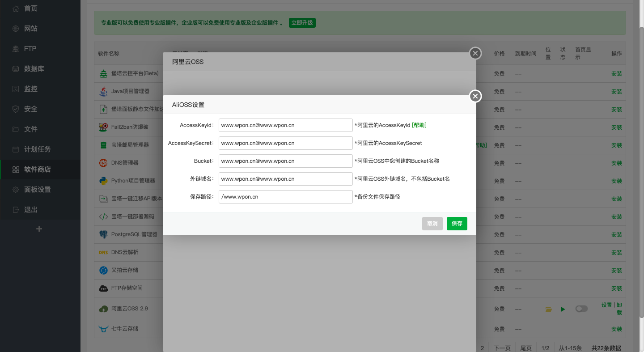Viewport: 644px width, 352px height.
Task: Toggle 首页显示 switch for 阿里云OSS
Action: (x=581, y=309)
